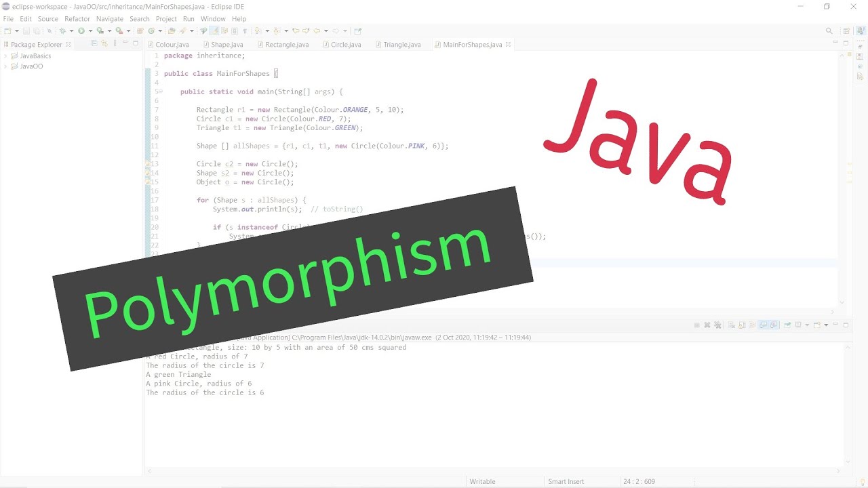Open the Refactor menu
Screen dimensions: 868x488
[x=77, y=19]
